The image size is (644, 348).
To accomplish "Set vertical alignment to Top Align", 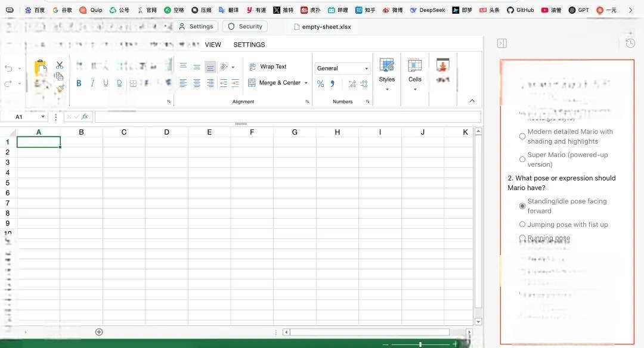I will pyautogui.click(x=183, y=66).
